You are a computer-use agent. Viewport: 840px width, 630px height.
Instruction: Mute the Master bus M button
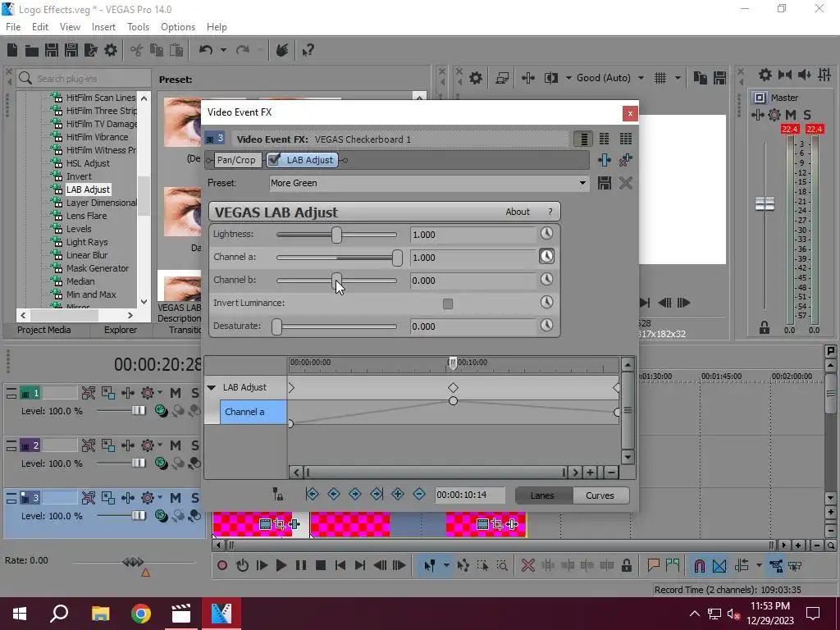[x=791, y=115]
